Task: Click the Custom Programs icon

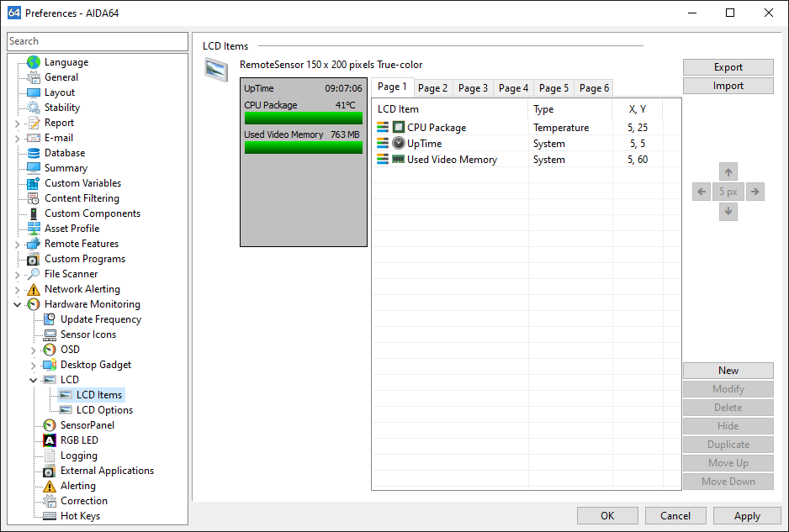Action: 34,259
